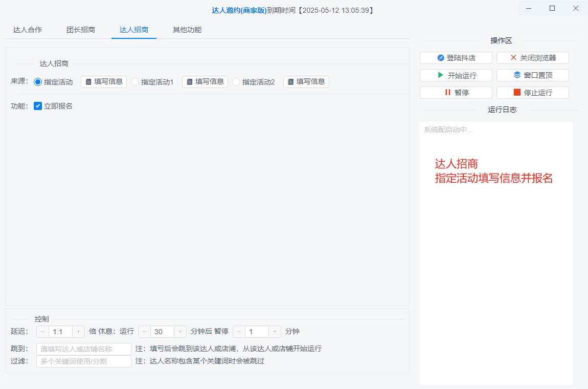Click the orange 暂停 pause icon

pos(448,92)
